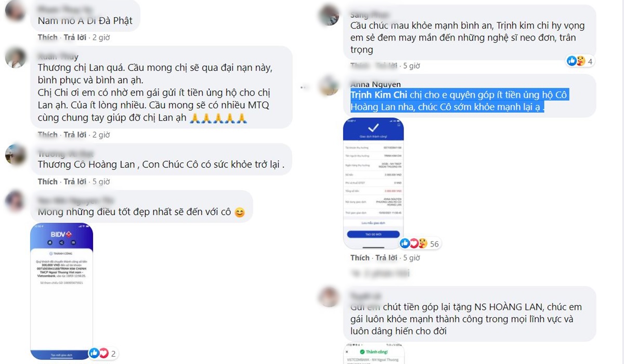Click Trả lời under Xuan Thuy's comment

(75, 135)
